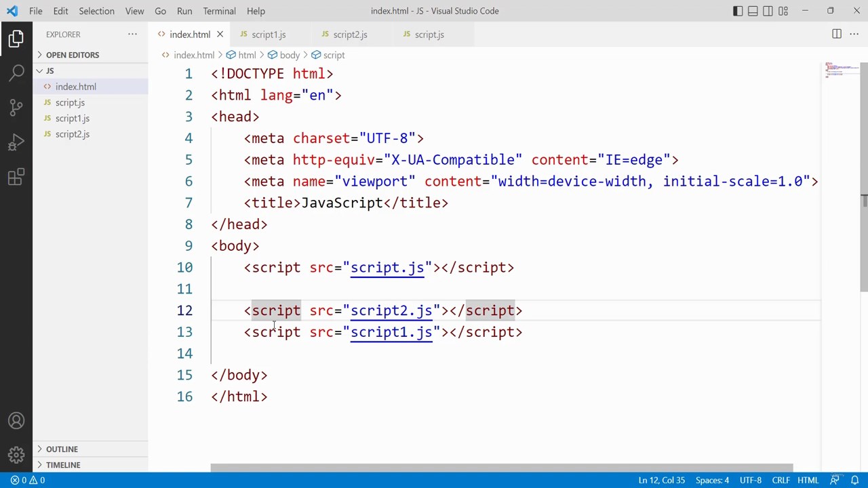The width and height of the screenshot is (868, 488).
Task: Expand the TIMELINE section
Action: pos(90,465)
